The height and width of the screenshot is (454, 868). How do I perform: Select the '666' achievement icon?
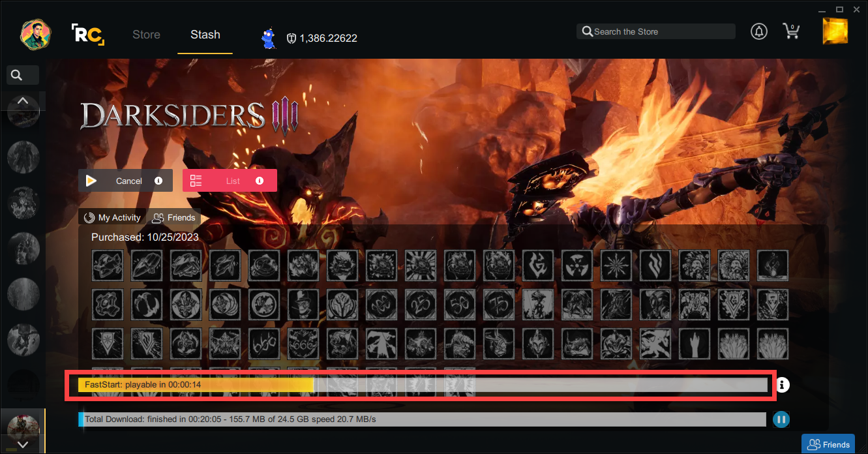tap(303, 344)
